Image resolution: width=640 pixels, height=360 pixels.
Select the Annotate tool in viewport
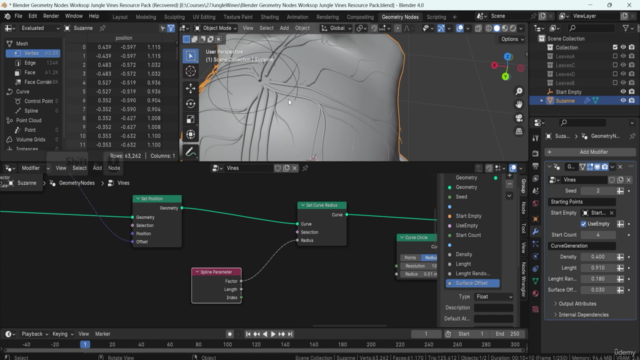[x=190, y=152]
